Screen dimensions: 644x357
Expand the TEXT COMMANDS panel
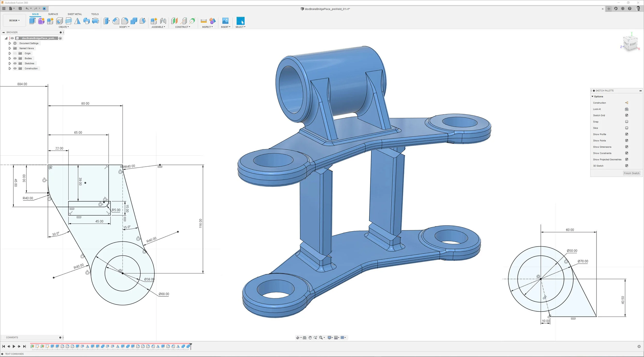(x=2, y=354)
